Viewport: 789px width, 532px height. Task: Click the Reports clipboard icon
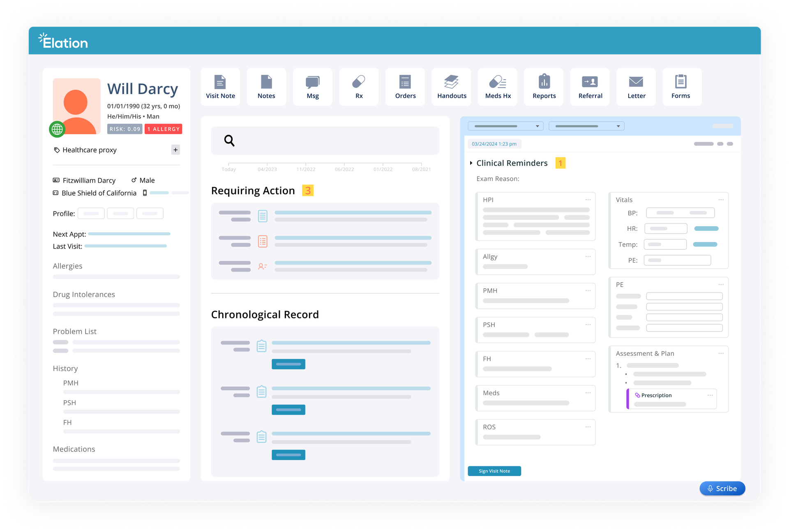coord(544,82)
